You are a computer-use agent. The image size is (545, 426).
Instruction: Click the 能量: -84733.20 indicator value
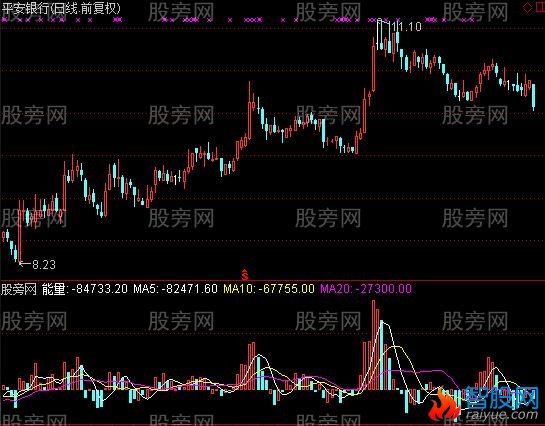85,289
